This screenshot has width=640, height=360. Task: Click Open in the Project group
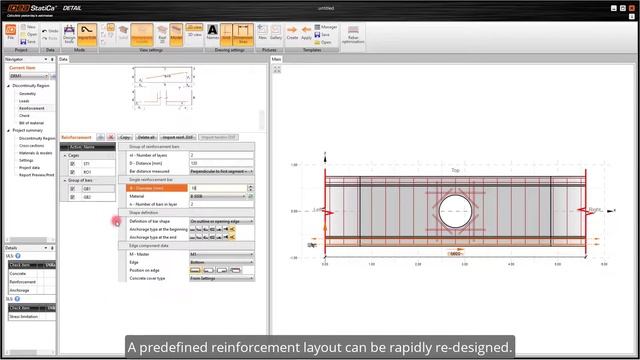tap(29, 34)
